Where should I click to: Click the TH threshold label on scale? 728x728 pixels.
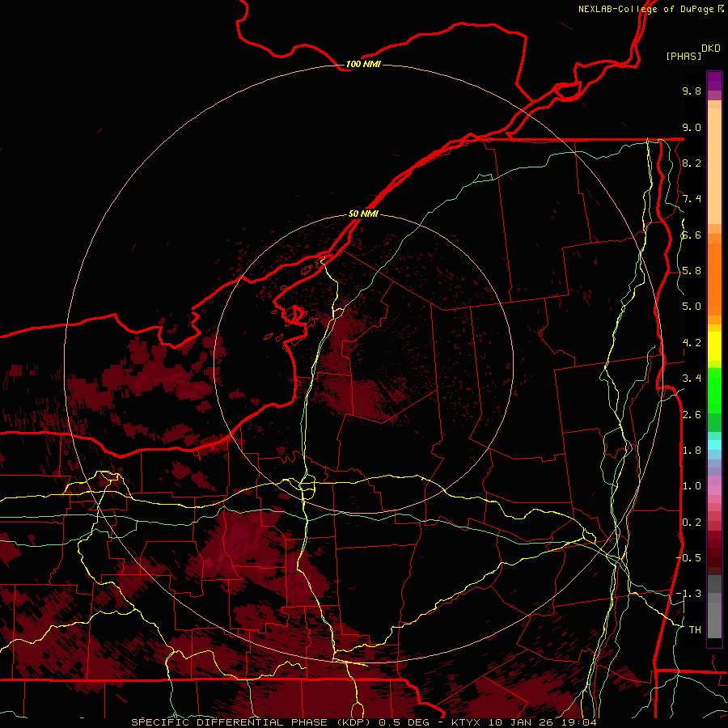695,630
